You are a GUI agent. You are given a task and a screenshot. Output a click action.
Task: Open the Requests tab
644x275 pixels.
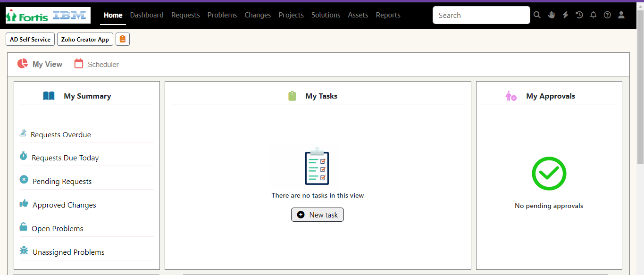[185, 15]
